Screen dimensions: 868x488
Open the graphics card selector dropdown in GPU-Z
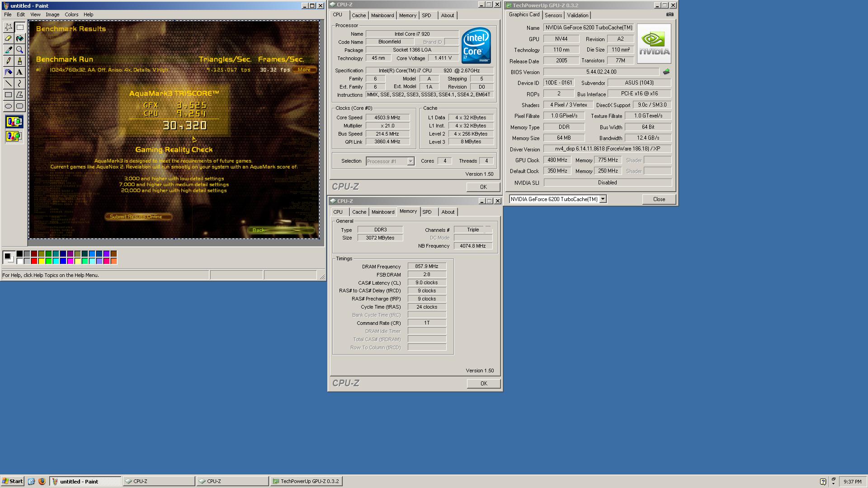click(603, 199)
